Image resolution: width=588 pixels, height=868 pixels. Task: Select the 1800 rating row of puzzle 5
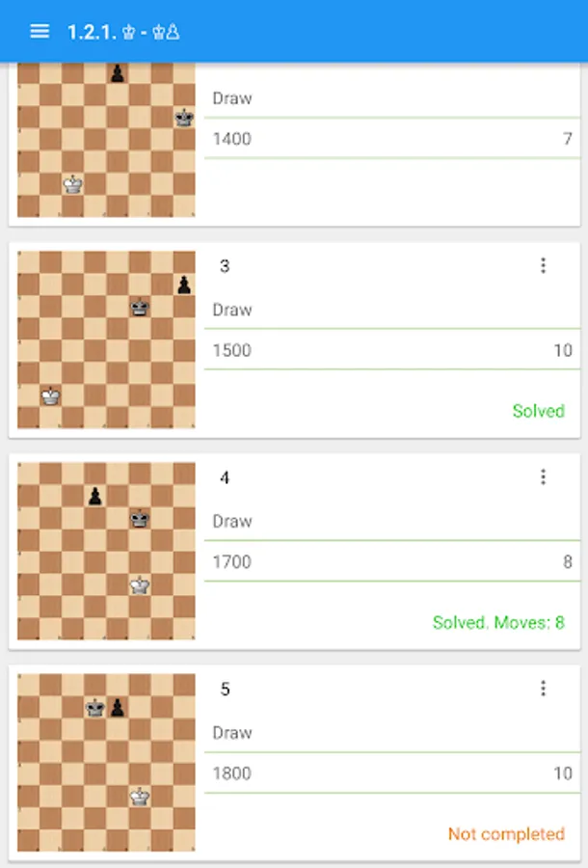click(x=392, y=773)
